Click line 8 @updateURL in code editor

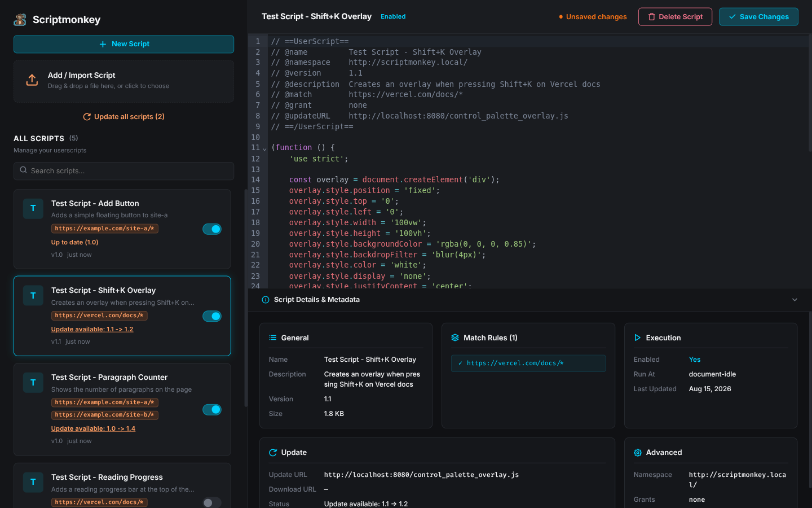420,116
